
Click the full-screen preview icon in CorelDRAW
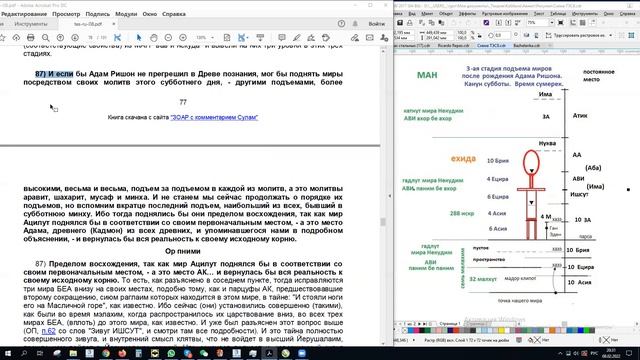click(561, 23)
